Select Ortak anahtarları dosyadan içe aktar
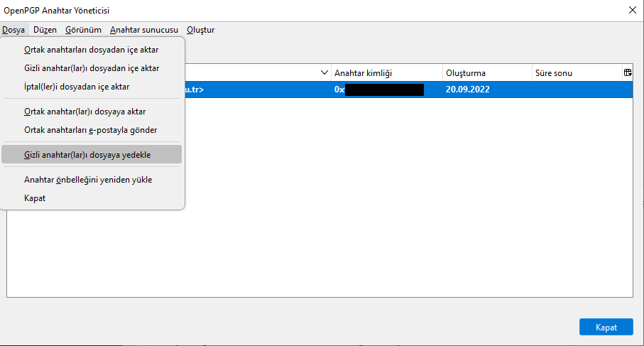Screen dimensions: 644x346 coord(92,50)
